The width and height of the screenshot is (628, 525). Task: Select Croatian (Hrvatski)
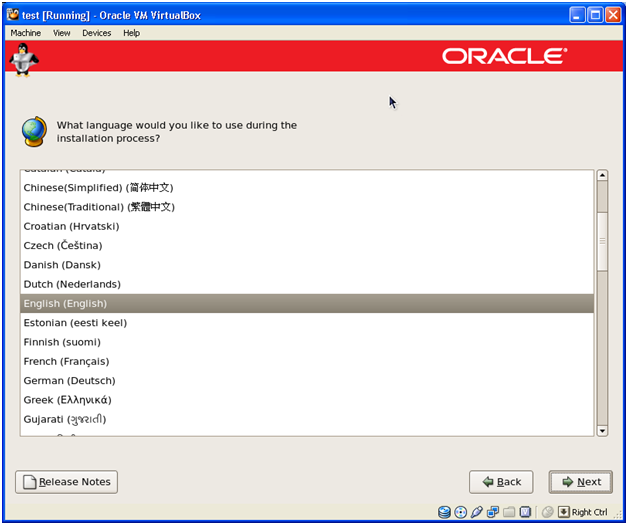pos(307,226)
